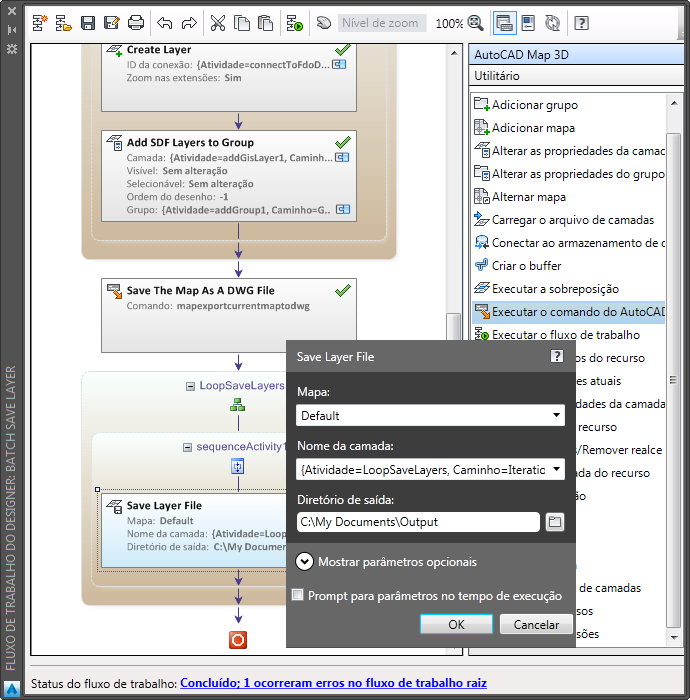Viewport: 690px width, 700px height.
Task: Close the workflow designer palette
Action: click(x=12, y=11)
